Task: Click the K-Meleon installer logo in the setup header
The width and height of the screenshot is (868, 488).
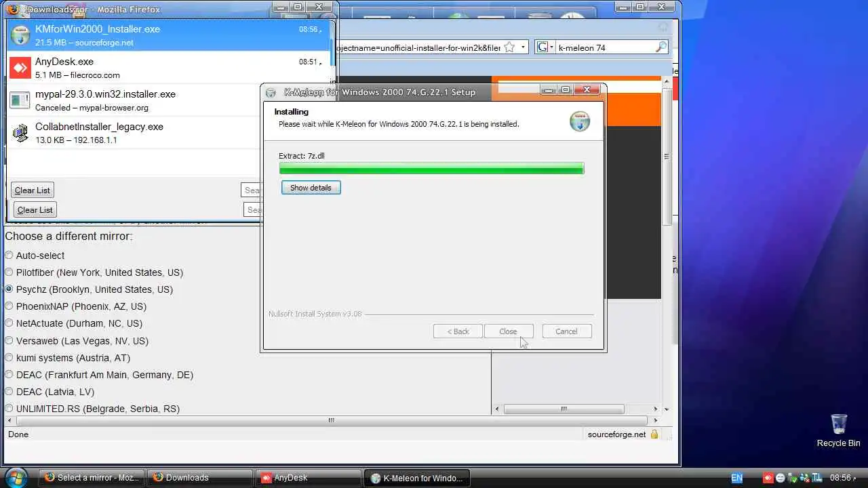Action: point(580,121)
